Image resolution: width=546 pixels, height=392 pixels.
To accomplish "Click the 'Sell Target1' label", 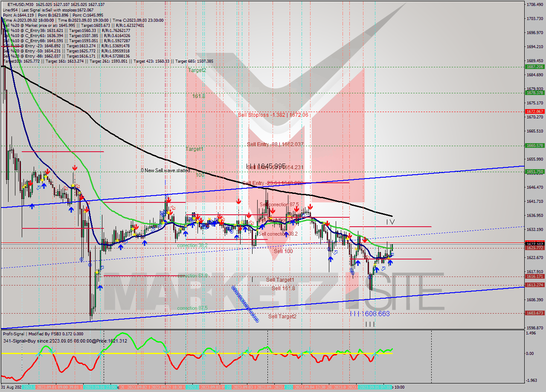I will [280, 280].
